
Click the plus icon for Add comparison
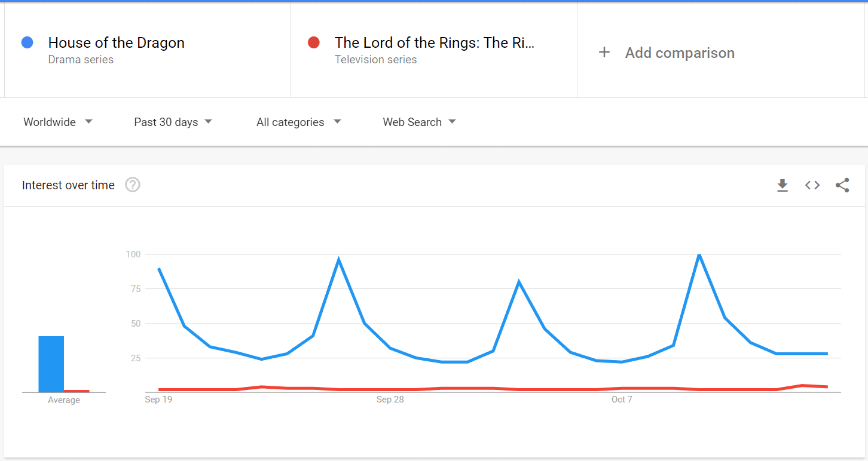[604, 53]
